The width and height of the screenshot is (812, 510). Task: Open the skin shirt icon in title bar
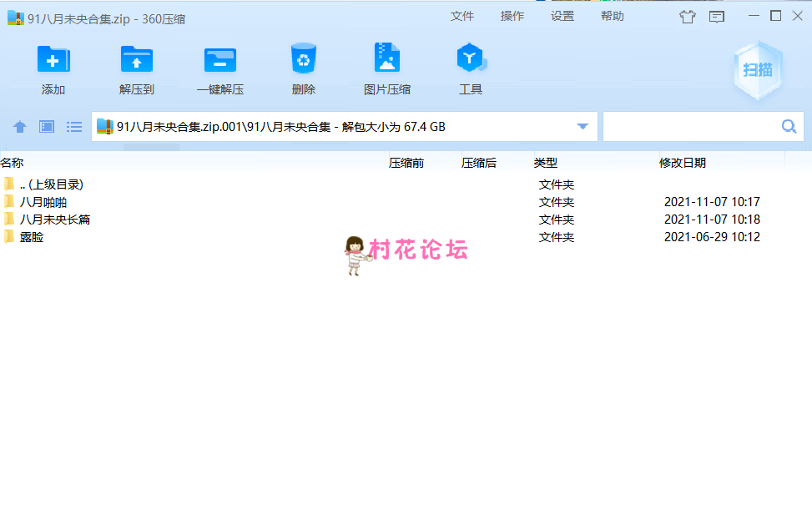pyautogui.click(x=688, y=17)
